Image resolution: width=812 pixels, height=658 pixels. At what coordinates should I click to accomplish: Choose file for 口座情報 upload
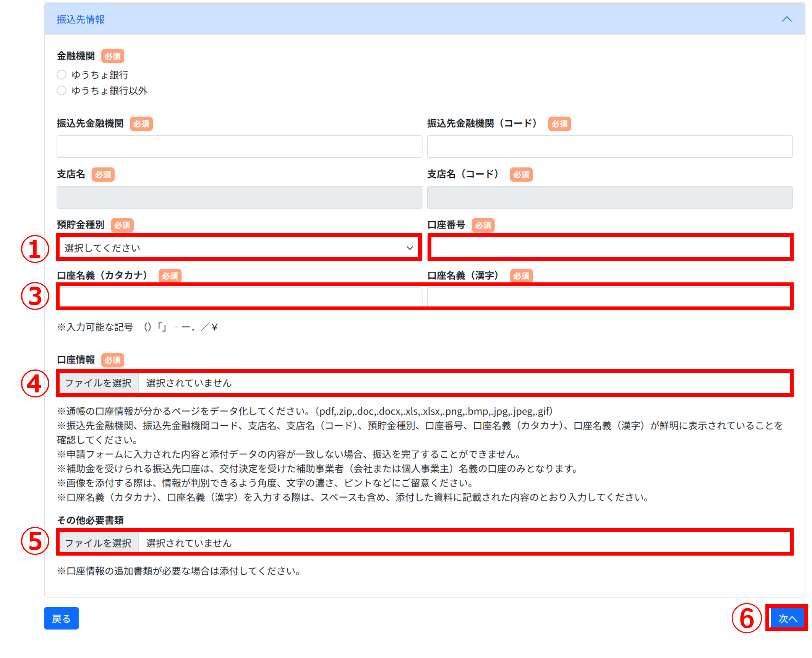(x=98, y=383)
